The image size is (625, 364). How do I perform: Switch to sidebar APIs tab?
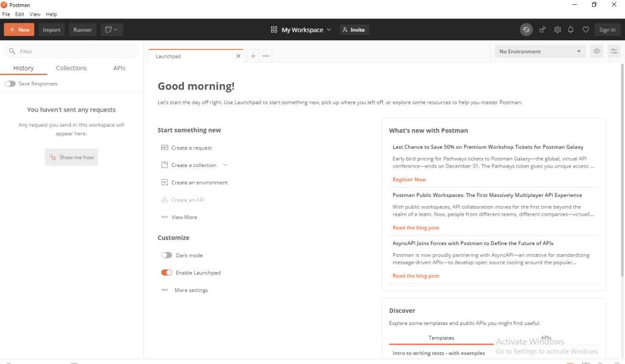tap(119, 68)
